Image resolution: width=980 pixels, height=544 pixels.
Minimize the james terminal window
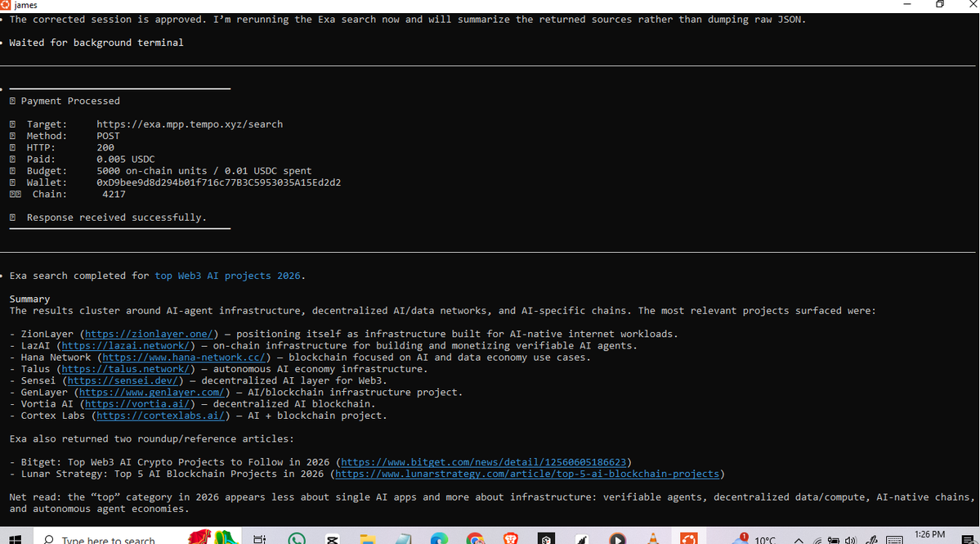tap(907, 4)
